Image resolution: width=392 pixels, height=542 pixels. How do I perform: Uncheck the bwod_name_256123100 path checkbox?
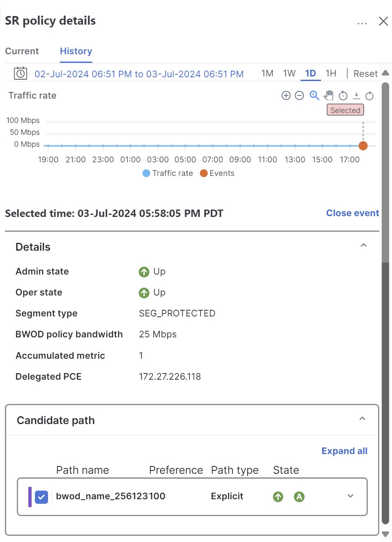click(41, 497)
